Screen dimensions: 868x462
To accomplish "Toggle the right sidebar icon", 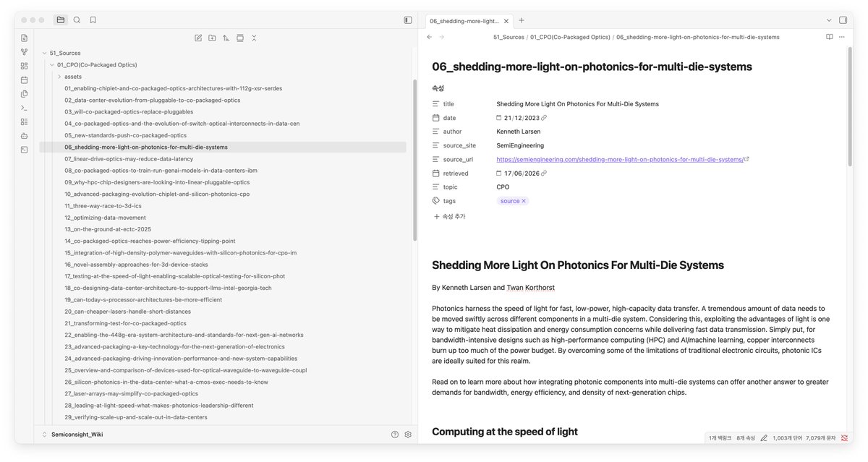I will [843, 20].
